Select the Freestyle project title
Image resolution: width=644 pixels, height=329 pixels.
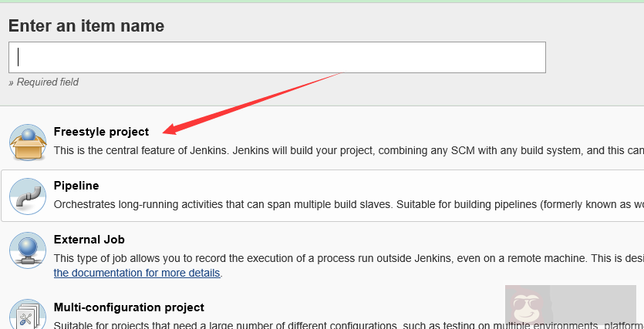[x=101, y=132]
